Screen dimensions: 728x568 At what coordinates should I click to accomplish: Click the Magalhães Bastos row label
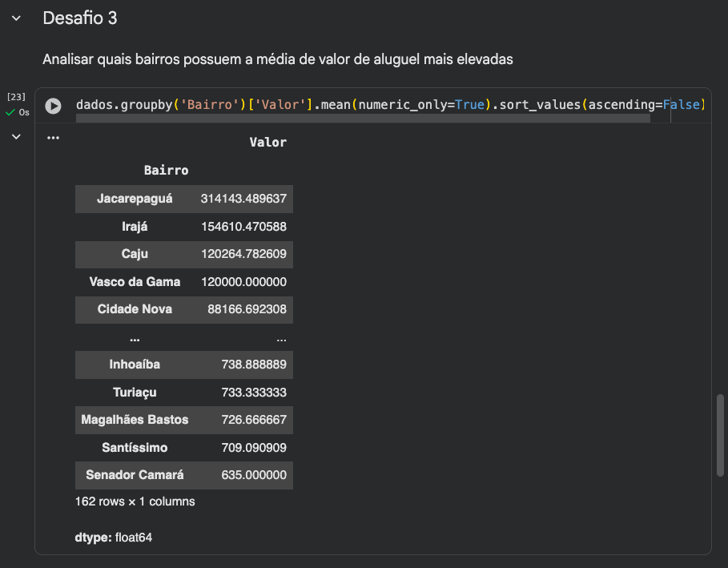click(x=135, y=420)
